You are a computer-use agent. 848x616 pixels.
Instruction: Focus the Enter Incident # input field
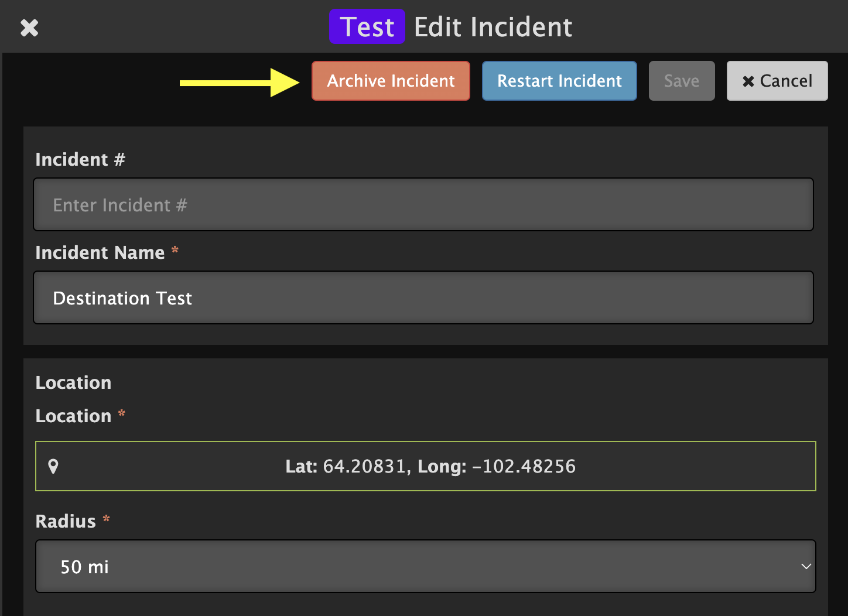[x=423, y=204]
